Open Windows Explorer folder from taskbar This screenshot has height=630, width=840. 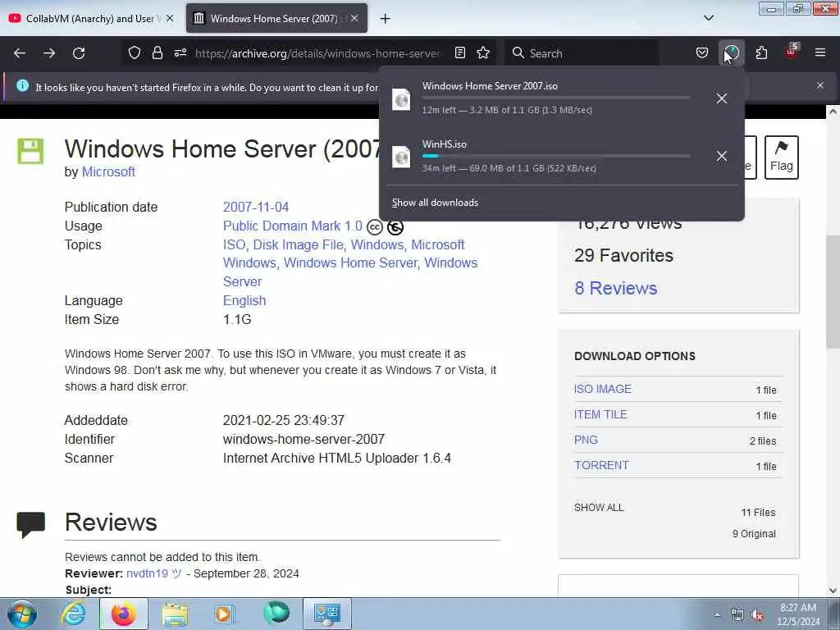point(175,614)
